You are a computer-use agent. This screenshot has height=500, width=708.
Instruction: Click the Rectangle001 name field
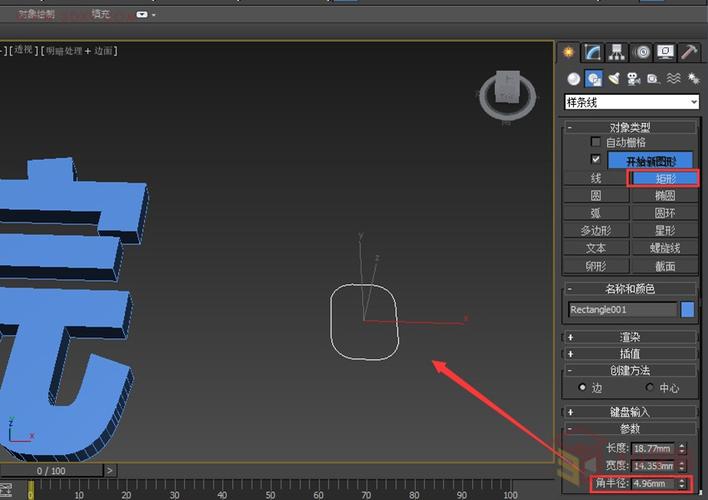coord(623,310)
